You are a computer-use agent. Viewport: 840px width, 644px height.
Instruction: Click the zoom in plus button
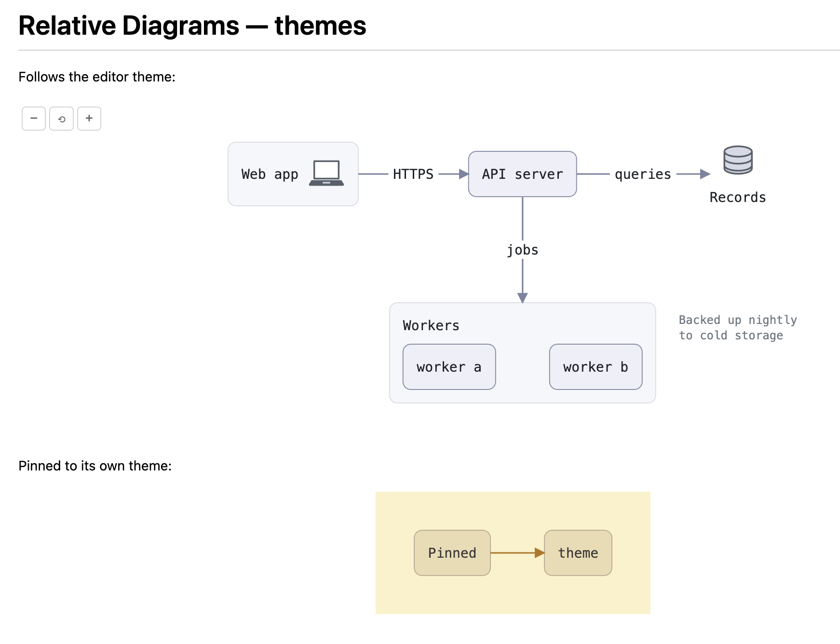click(x=89, y=119)
